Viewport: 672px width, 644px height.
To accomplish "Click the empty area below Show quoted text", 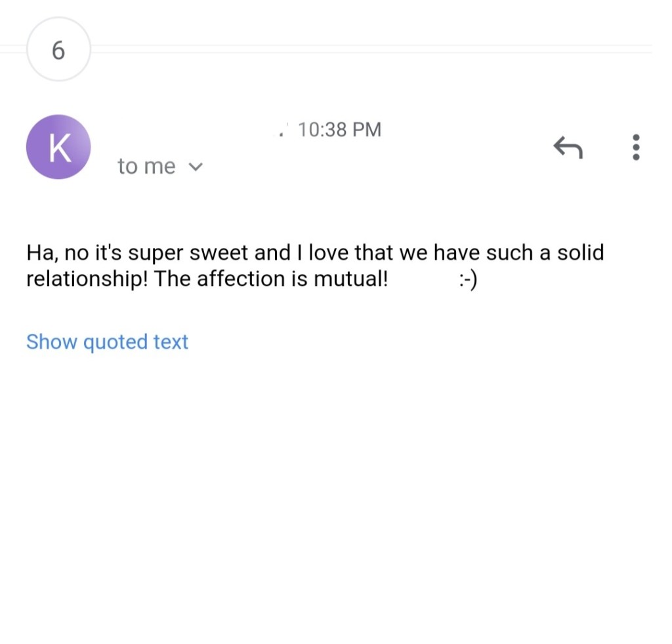I will coord(328,492).
